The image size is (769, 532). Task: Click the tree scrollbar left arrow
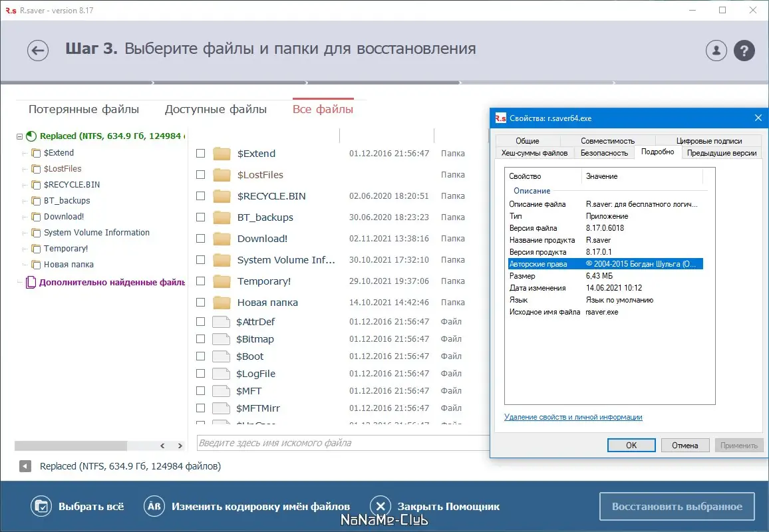162,446
